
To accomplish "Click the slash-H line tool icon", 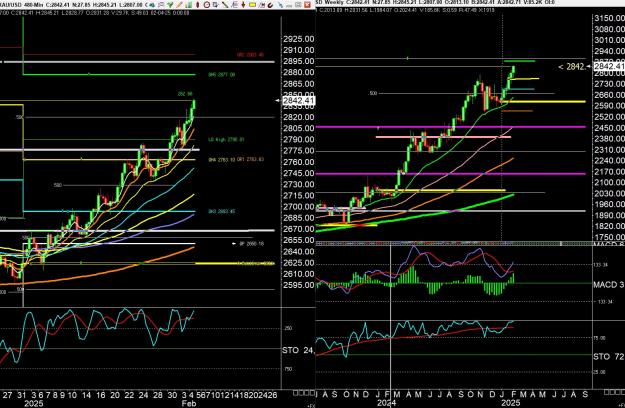I will (x=262, y=5).
